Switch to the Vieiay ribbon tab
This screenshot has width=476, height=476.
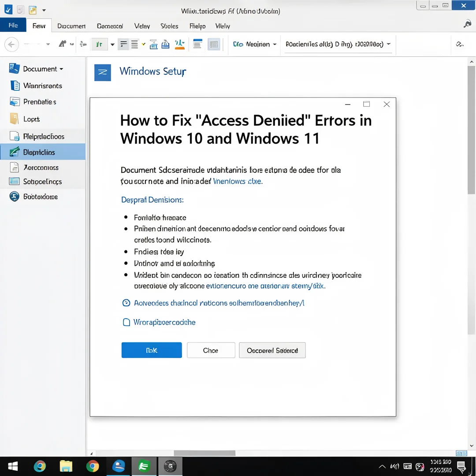click(x=142, y=26)
